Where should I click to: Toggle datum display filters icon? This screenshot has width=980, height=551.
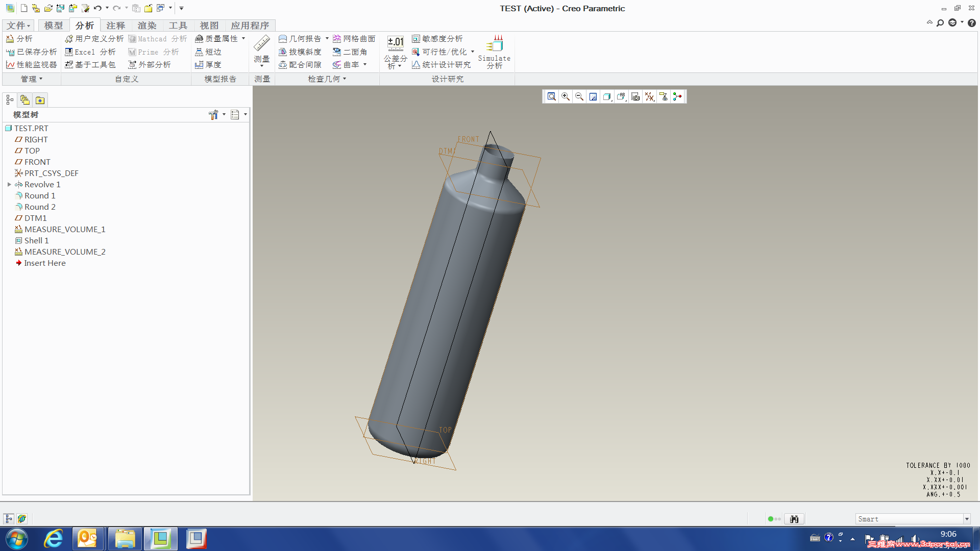click(x=649, y=96)
